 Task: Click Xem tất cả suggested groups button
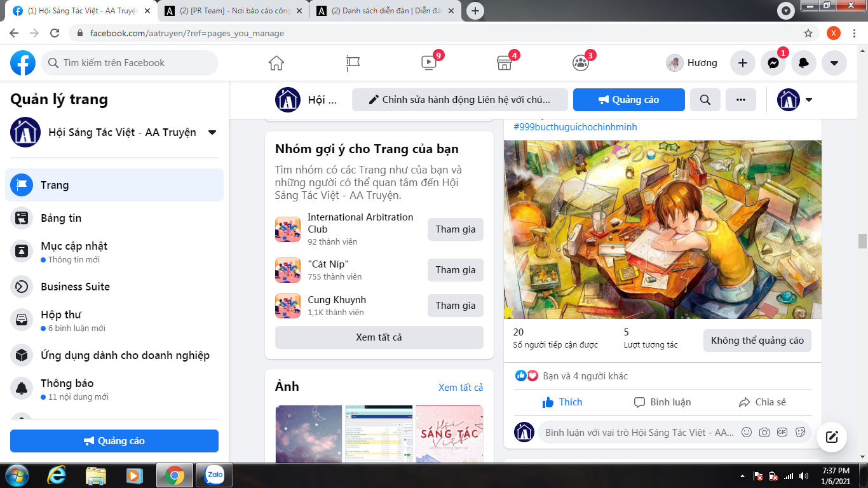click(379, 337)
